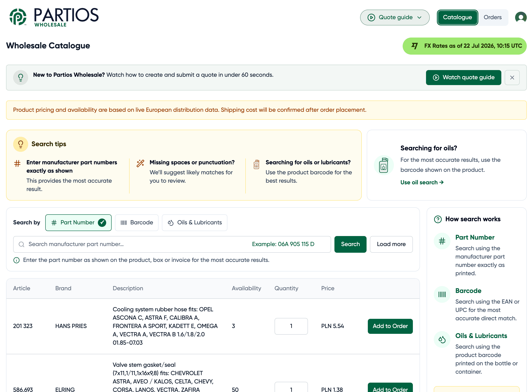Click the HANS PRIES brand cell
Image resolution: width=532 pixels, height=392 pixels.
tap(71, 326)
